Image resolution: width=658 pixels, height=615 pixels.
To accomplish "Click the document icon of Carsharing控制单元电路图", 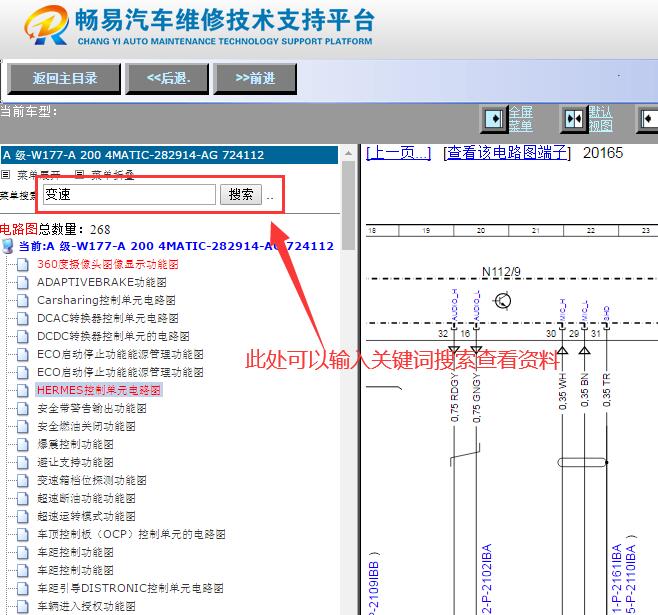I will point(23,301).
